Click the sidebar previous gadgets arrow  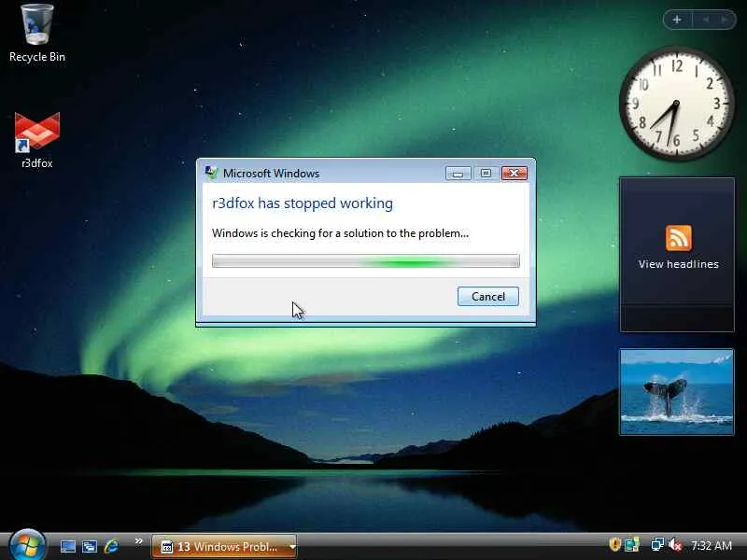[x=706, y=20]
